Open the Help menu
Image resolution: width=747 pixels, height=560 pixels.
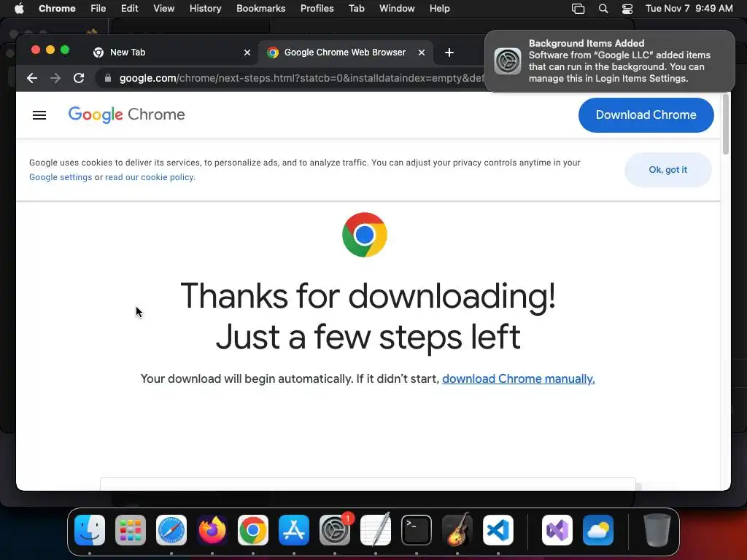pos(439,9)
